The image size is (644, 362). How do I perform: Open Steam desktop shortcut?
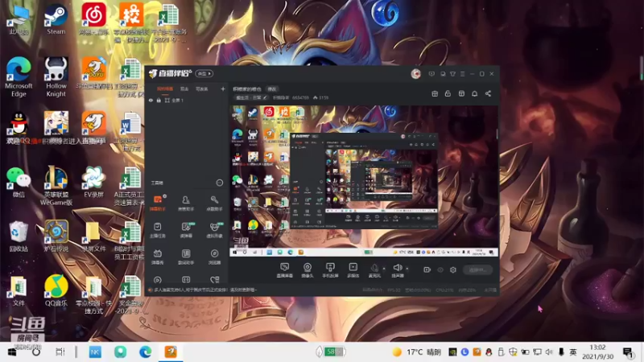coord(56,19)
